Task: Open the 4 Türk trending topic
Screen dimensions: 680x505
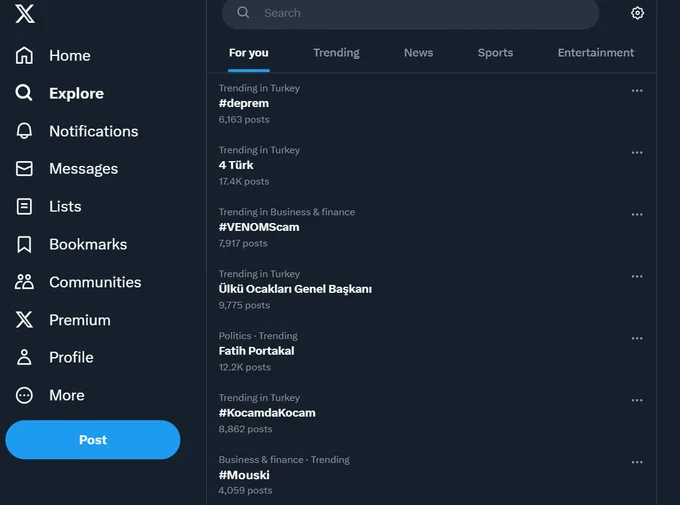Action: [x=432, y=166]
